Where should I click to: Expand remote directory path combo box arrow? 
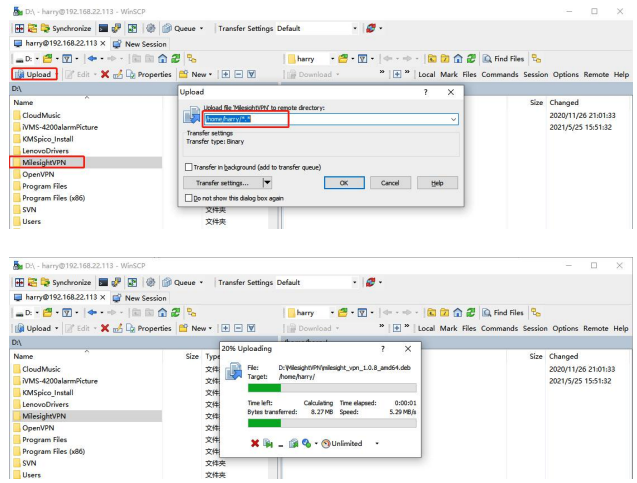(453, 119)
